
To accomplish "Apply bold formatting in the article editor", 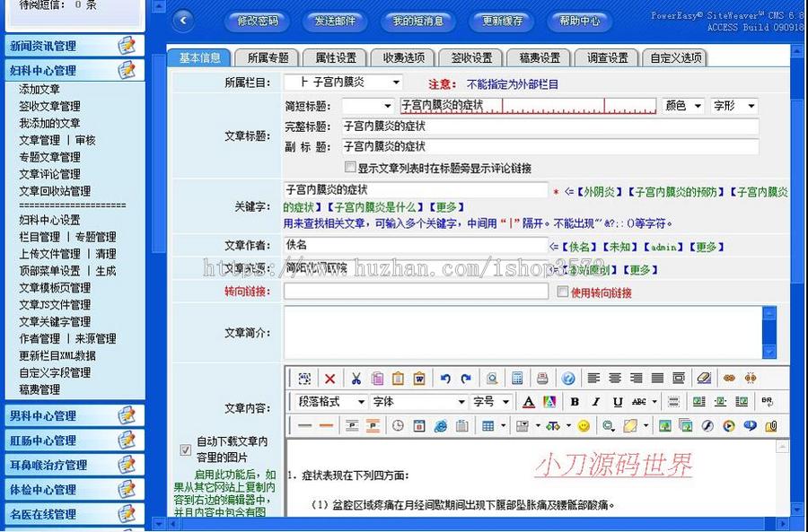I will point(574,402).
